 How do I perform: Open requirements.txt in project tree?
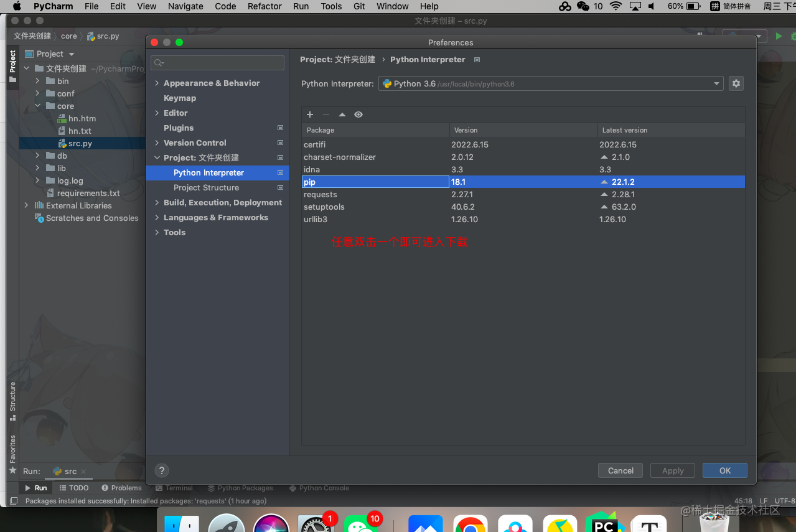(88, 193)
